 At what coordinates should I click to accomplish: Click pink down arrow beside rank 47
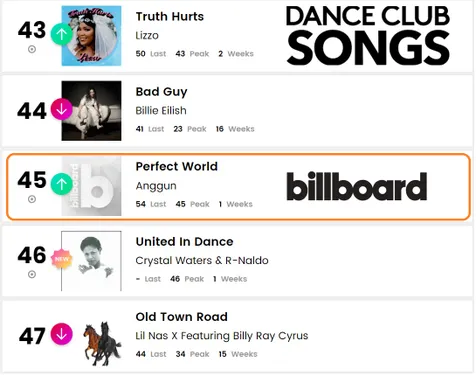click(x=61, y=334)
